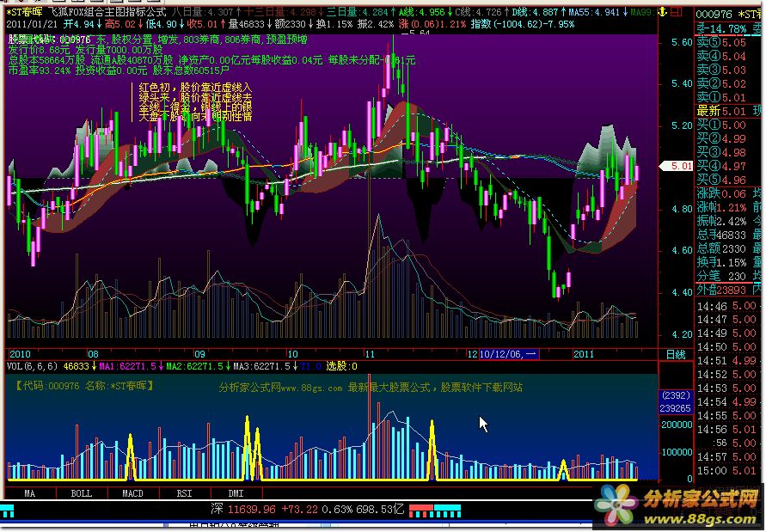
Task: Click the 委比 -14.78% row in quote panel
Action: (729, 29)
